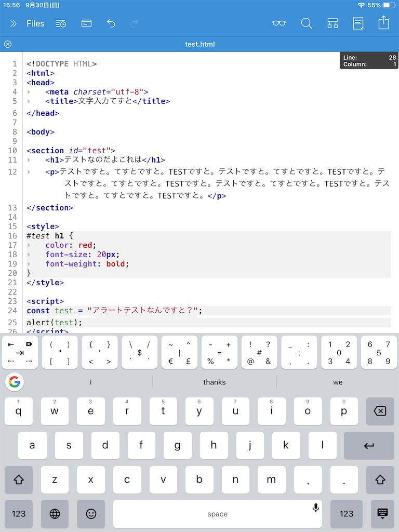399x532 pixels.
Task: Tap the l key
Action: click(322, 445)
